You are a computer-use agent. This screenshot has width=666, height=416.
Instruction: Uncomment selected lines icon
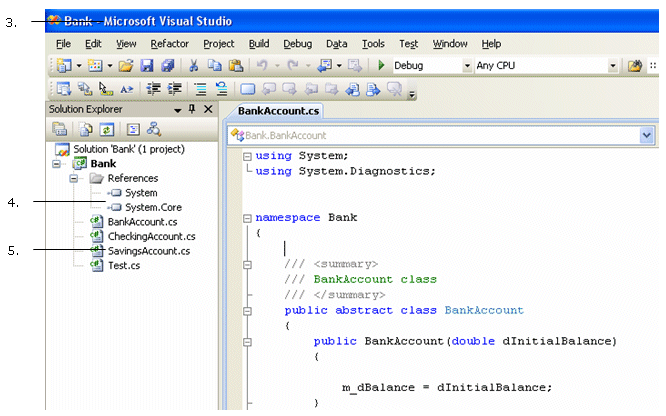coord(221,89)
